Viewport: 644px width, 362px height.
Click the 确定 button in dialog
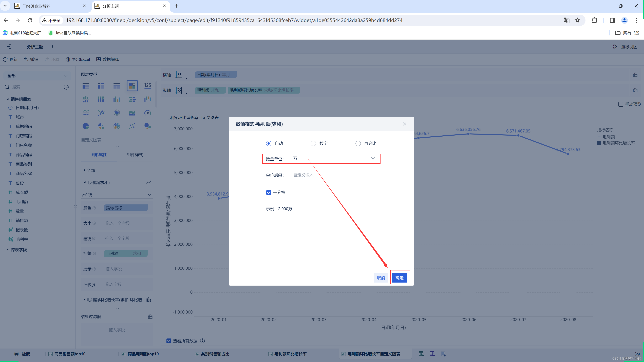click(x=399, y=278)
